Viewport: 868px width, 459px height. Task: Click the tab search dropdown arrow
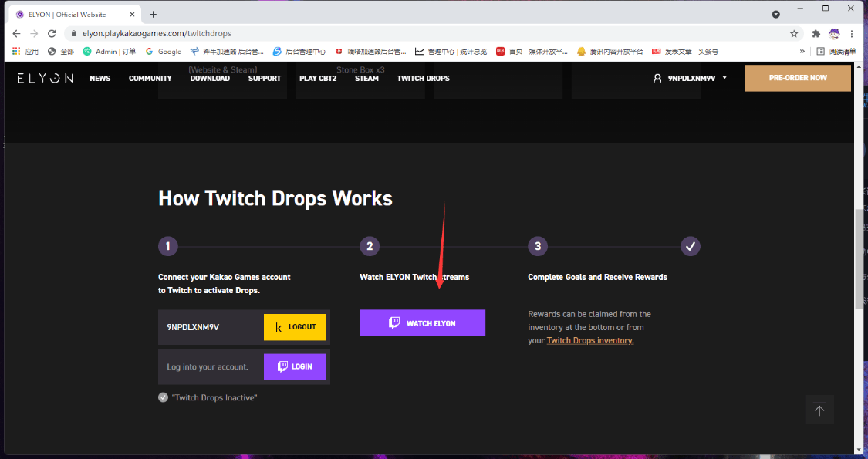tap(776, 15)
